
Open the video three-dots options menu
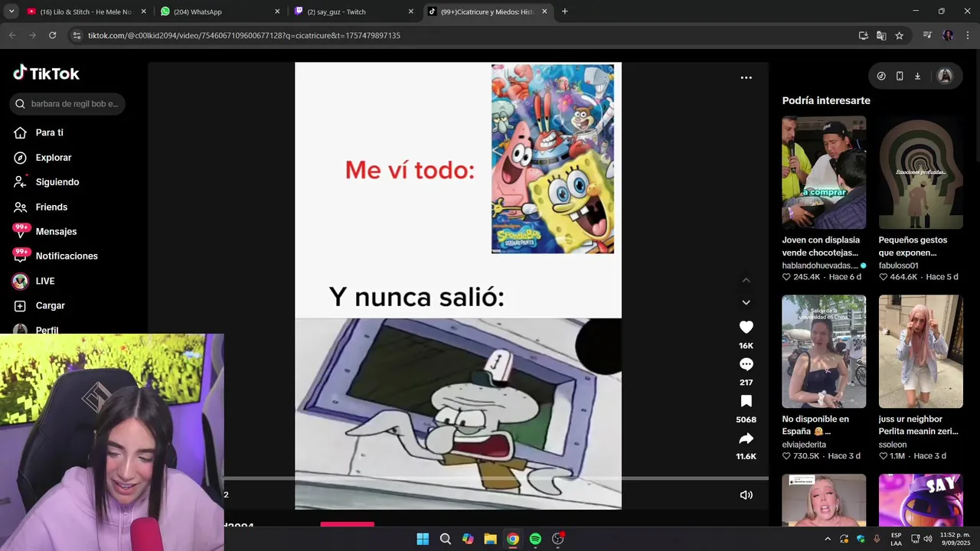(746, 77)
